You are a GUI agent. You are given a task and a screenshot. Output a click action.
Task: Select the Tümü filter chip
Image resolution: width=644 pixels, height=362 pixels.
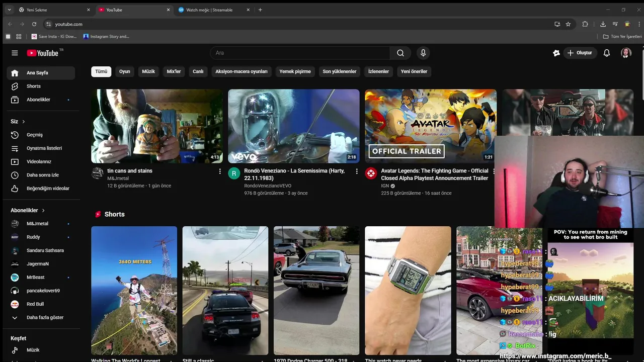coord(101,71)
